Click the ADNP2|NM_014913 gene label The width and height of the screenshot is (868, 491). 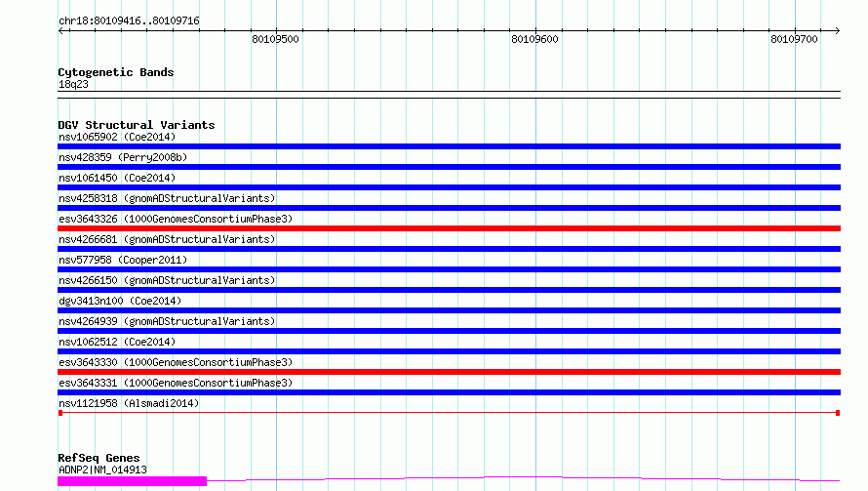tap(102, 470)
